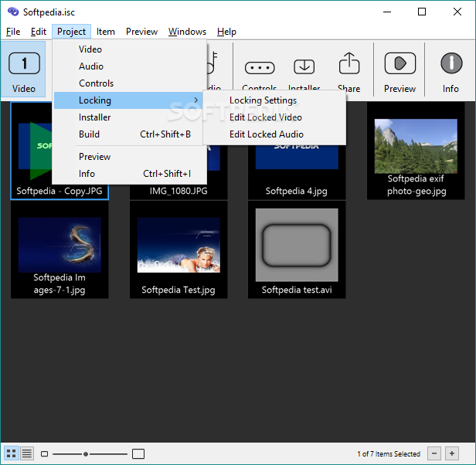Open the Info toolbar icon
The height and width of the screenshot is (465, 476).
pyautogui.click(x=451, y=63)
